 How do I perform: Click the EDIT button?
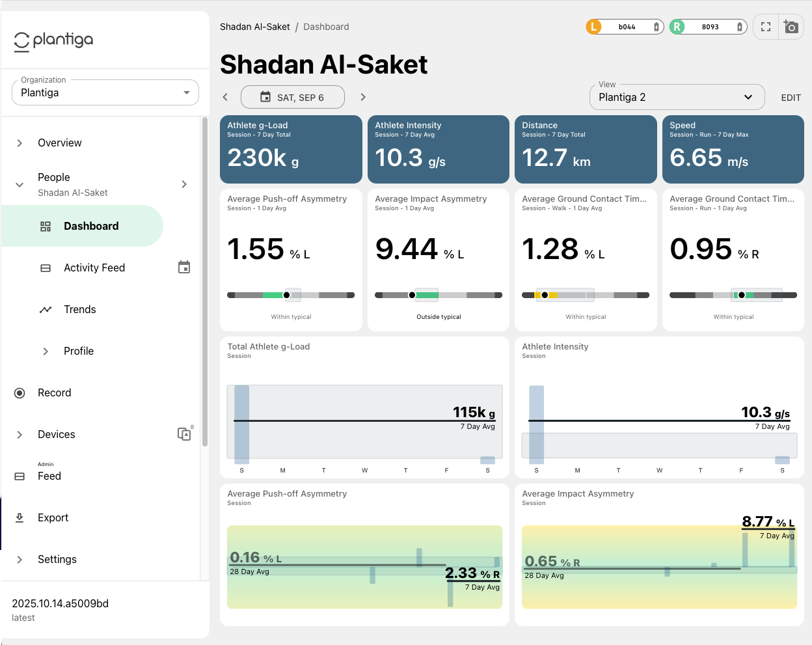click(x=791, y=98)
